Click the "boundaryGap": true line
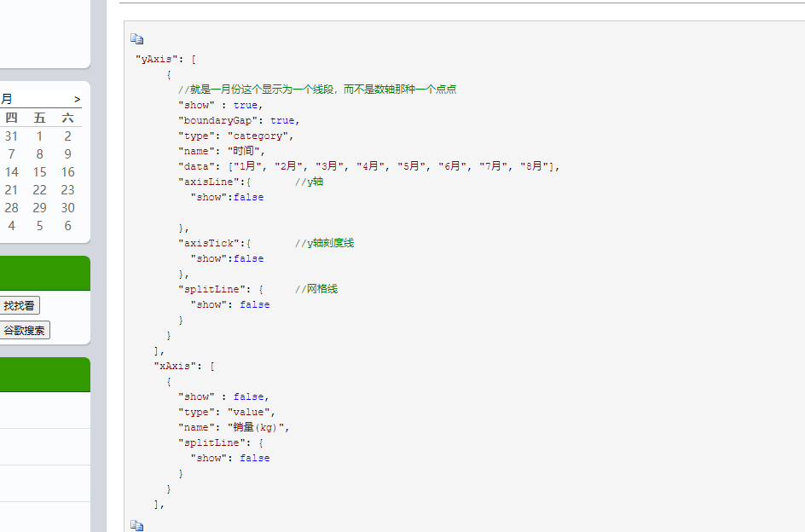The width and height of the screenshot is (805, 532). 239,120
